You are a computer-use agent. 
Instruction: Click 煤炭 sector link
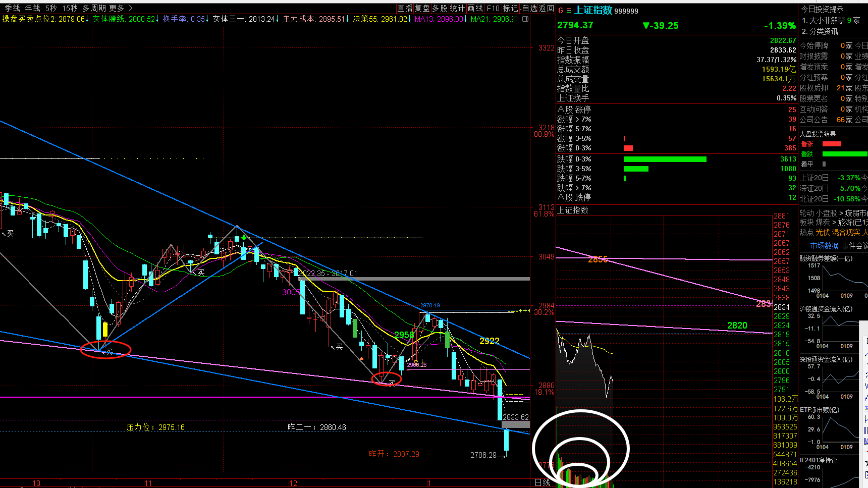pyautogui.click(x=823, y=222)
